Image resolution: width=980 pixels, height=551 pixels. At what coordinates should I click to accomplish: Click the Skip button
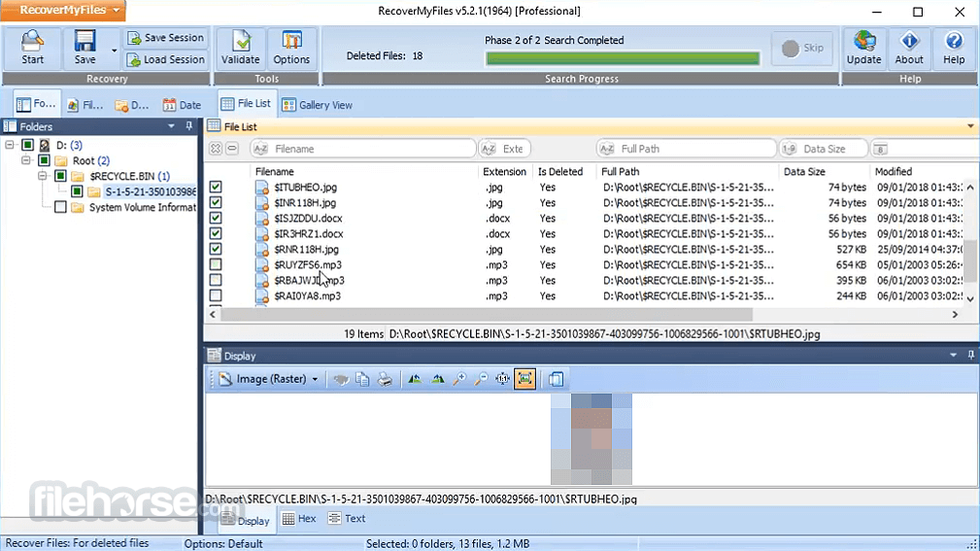[802, 48]
